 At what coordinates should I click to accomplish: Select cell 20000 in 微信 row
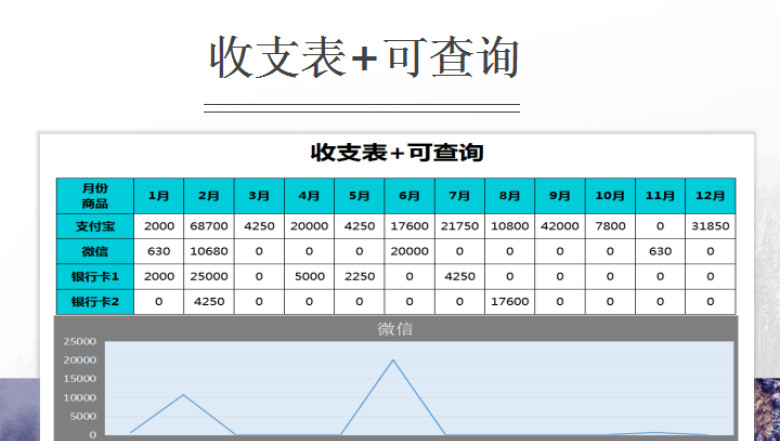[x=409, y=251]
